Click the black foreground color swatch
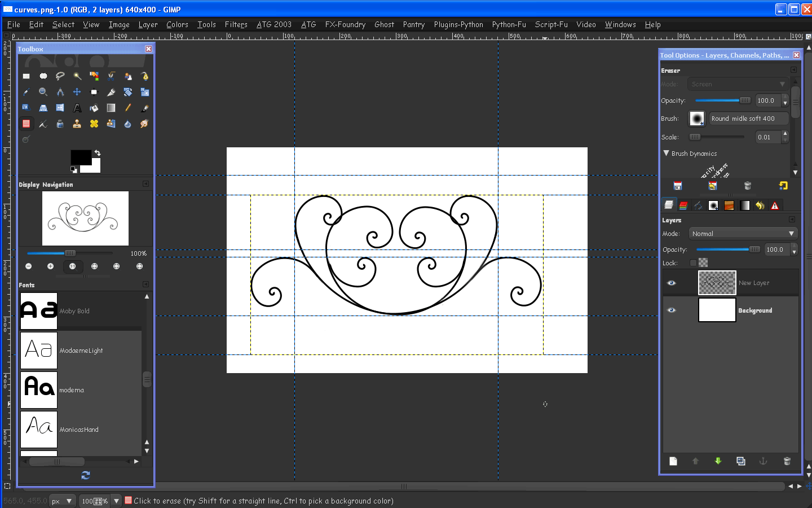Viewport: 812px width, 508px height. click(x=81, y=157)
